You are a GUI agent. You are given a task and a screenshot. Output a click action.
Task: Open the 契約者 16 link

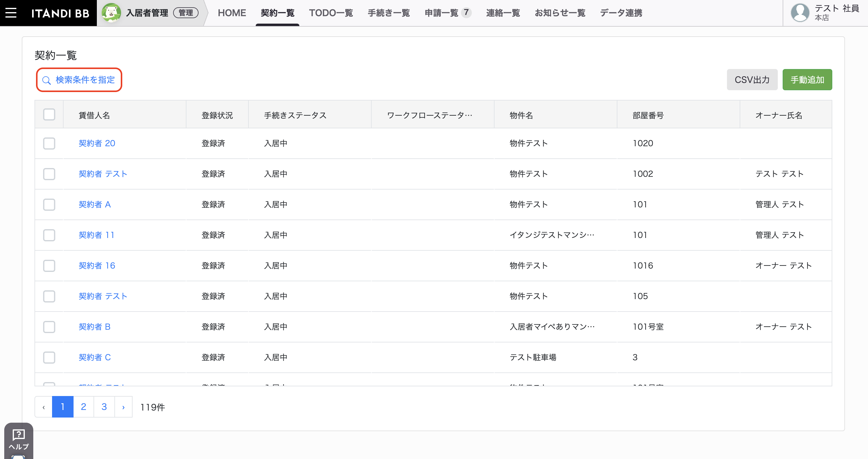97,266
